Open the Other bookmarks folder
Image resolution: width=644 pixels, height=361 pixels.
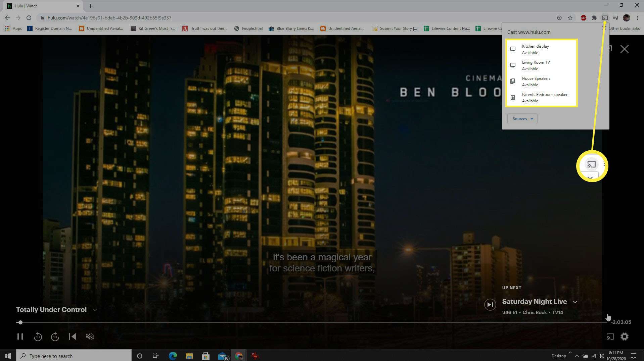click(624, 29)
